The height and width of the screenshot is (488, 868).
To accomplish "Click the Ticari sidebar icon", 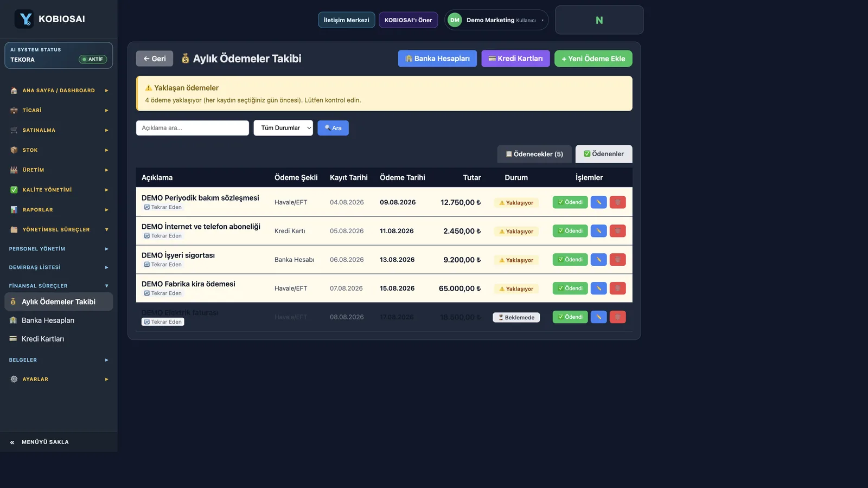I will [14, 111].
